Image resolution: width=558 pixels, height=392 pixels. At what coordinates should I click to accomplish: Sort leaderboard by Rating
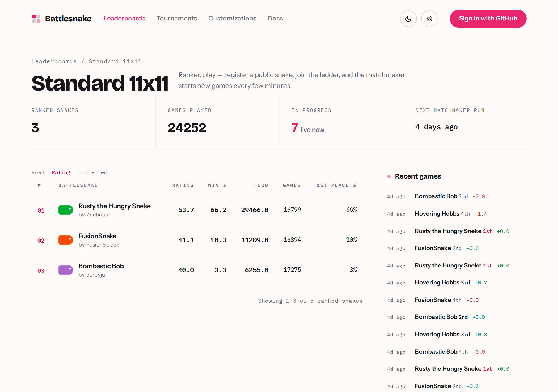[61, 172]
